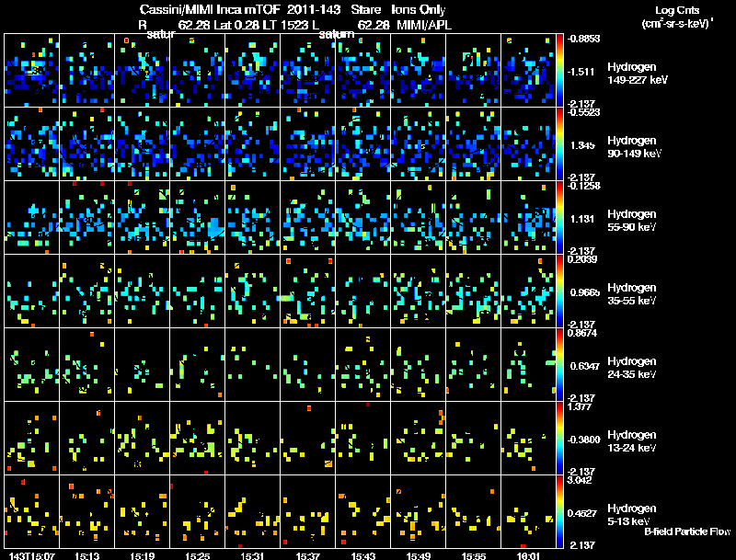Click the 'MIMI/APL' label in header
The image size is (736, 560).
tap(424, 26)
